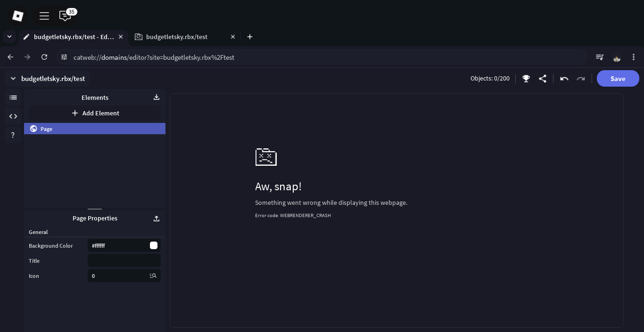Collapse the budgetletsky.rbx/test panel chevron
Viewport: 644px width, 332px height.
pos(13,78)
